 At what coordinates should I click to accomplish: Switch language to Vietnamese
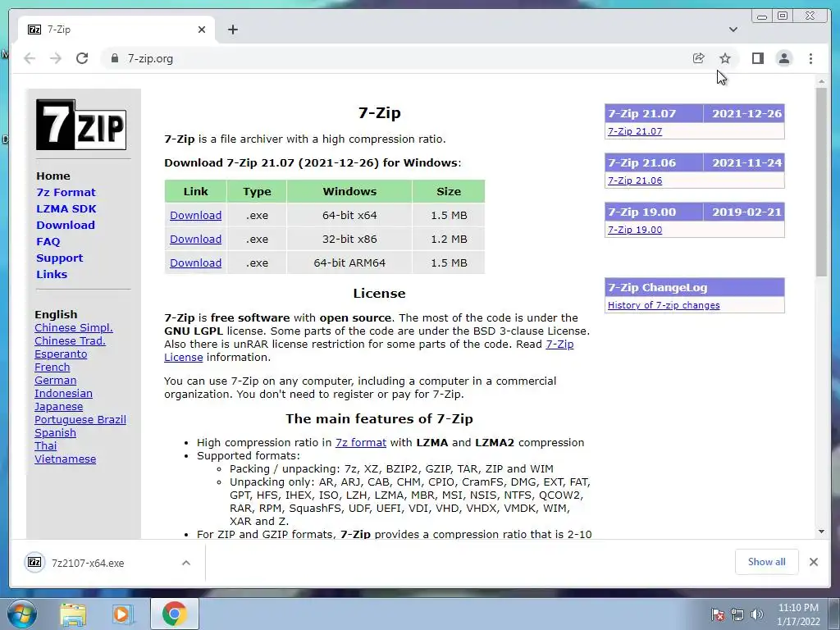pos(65,459)
